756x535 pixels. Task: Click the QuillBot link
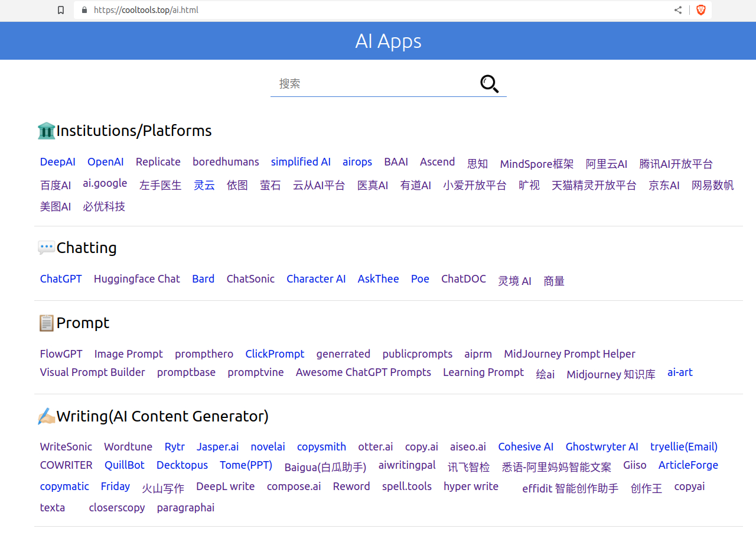[x=125, y=465]
